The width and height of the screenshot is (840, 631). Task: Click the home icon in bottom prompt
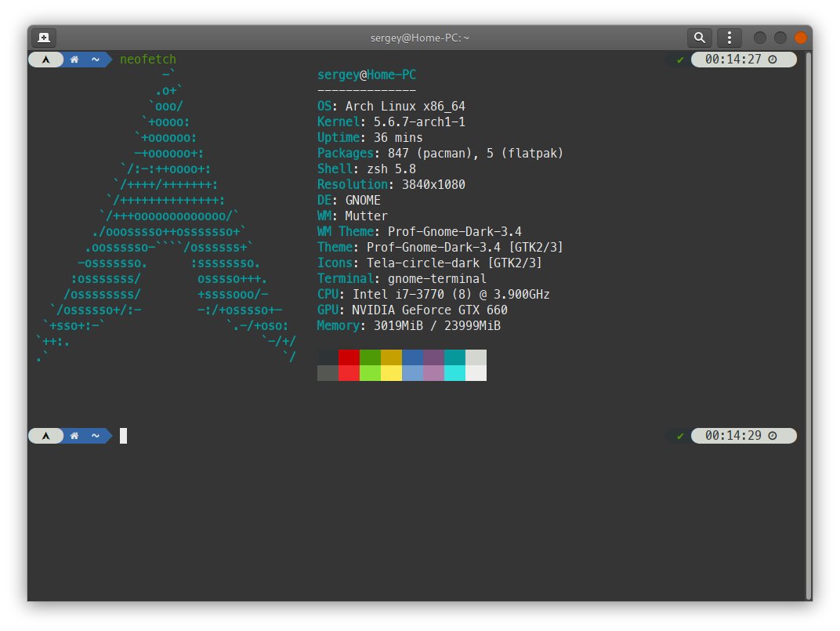(74, 436)
